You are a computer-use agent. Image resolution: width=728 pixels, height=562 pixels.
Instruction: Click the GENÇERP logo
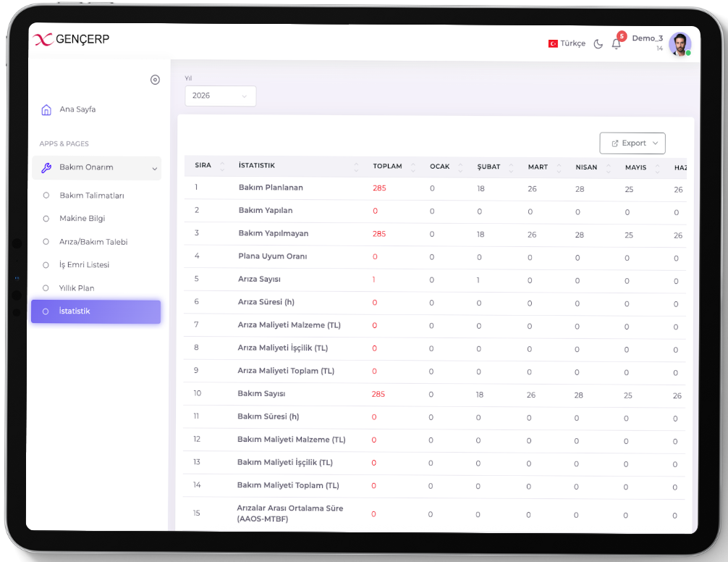pyautogui.click(x=71, y=40)
